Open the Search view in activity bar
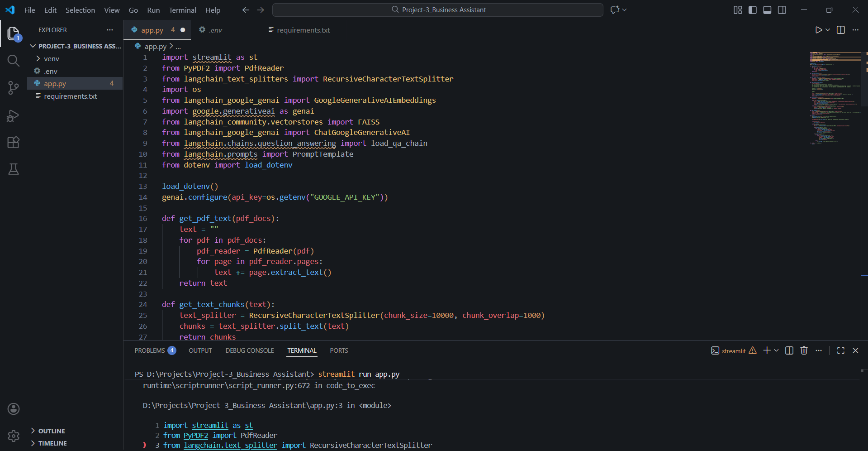Screen dimensions: 868x451 14,61
